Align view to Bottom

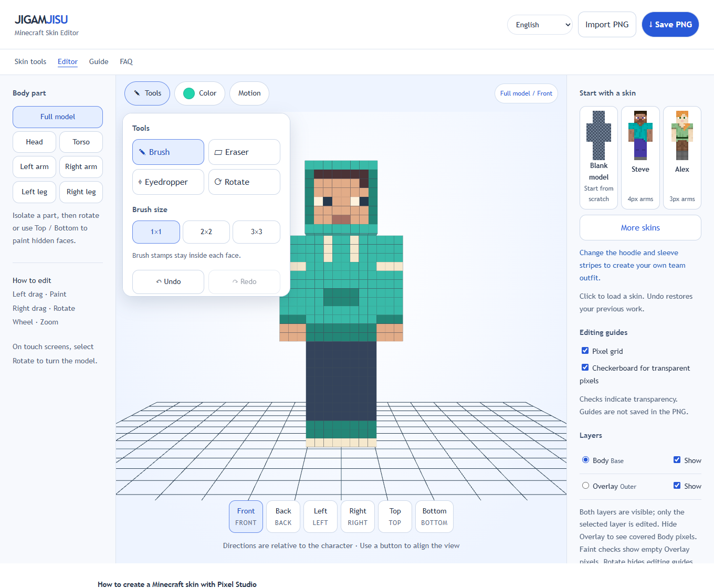tap(434, 517)
